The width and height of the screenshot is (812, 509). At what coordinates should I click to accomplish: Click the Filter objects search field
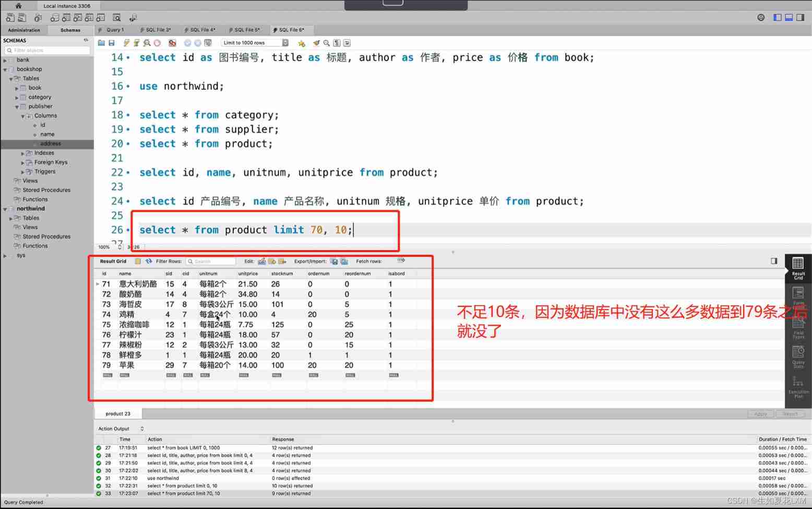pyautogui.click(x=47, y=50)
